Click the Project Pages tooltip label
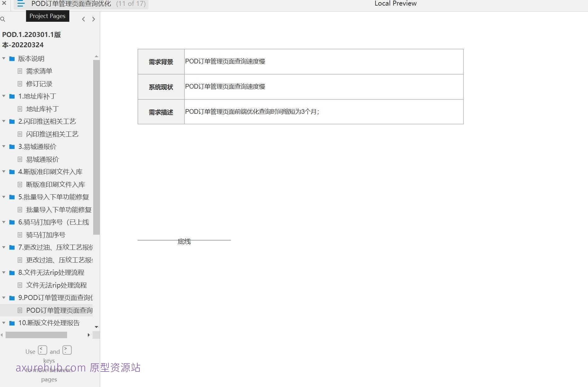This screenshot has height=387, width=588. click(47, 16)
